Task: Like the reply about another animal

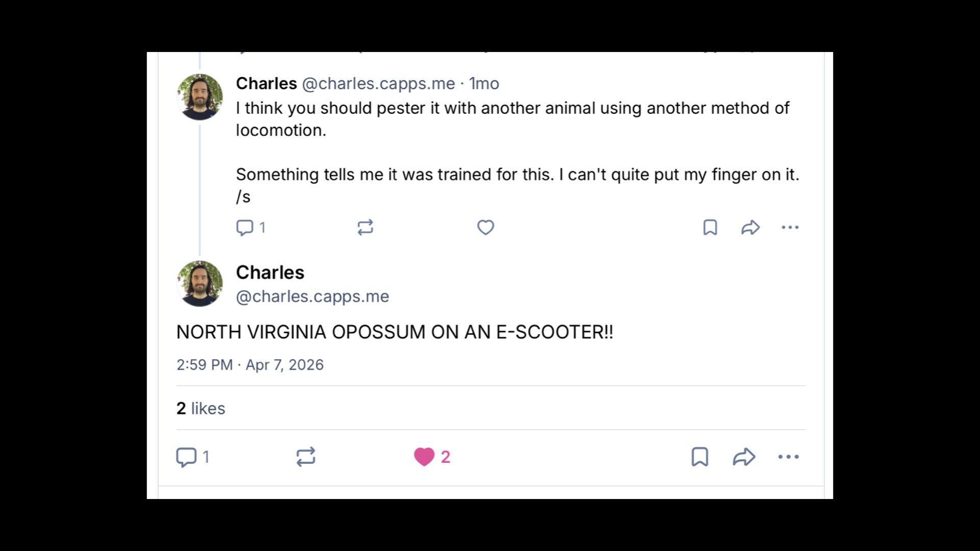Action: 485,228
